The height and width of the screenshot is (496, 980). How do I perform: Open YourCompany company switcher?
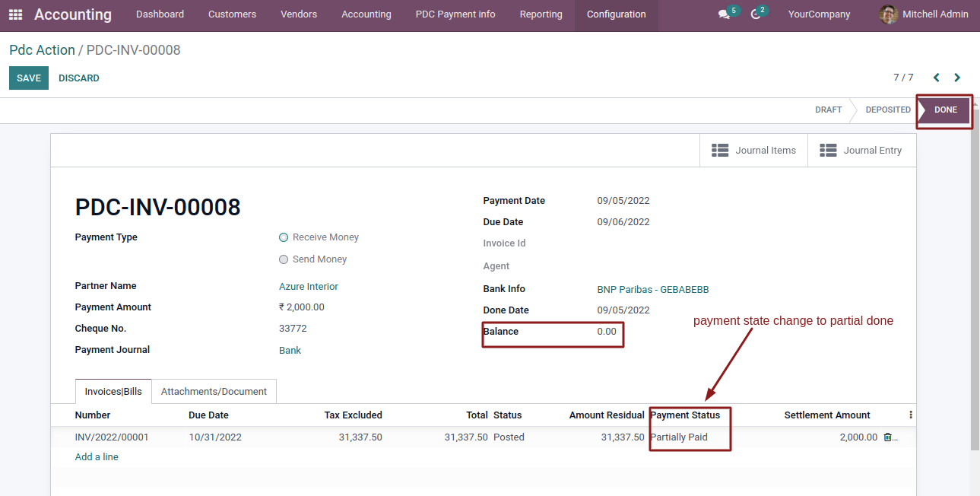coord(820,14)
